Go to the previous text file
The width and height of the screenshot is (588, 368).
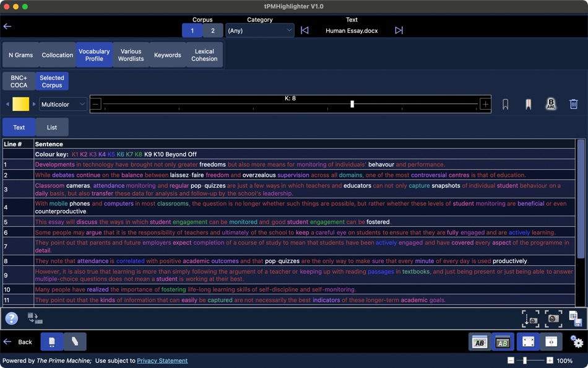305,30
